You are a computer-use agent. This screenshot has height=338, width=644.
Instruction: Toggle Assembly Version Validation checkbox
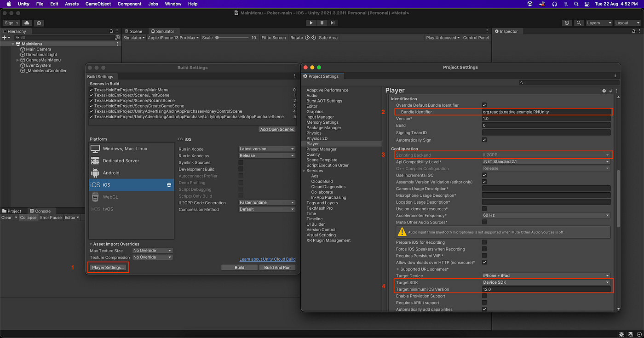(484, 182)
